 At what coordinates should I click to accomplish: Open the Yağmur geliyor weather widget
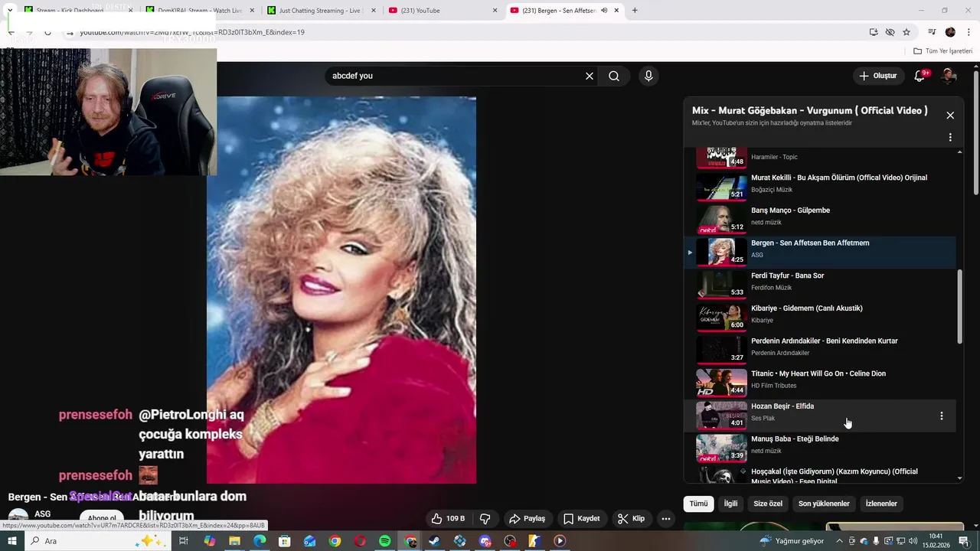(x=792, y=541)
